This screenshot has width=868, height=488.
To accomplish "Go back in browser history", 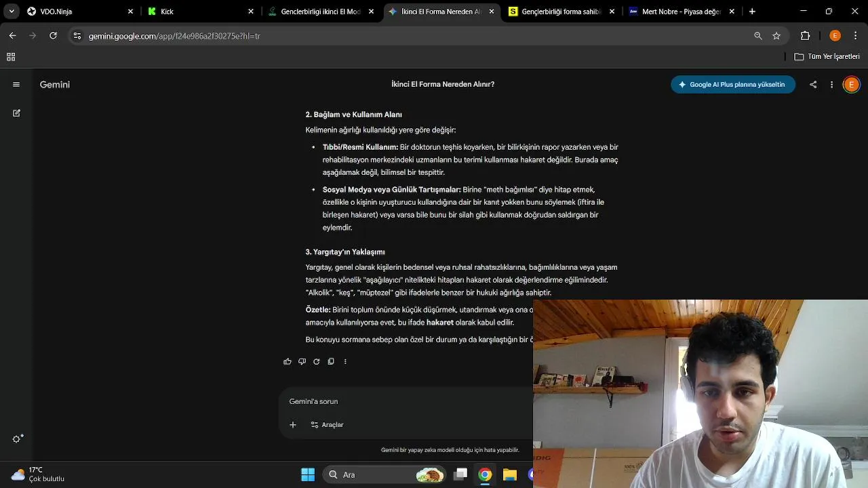I will (13, 36).
